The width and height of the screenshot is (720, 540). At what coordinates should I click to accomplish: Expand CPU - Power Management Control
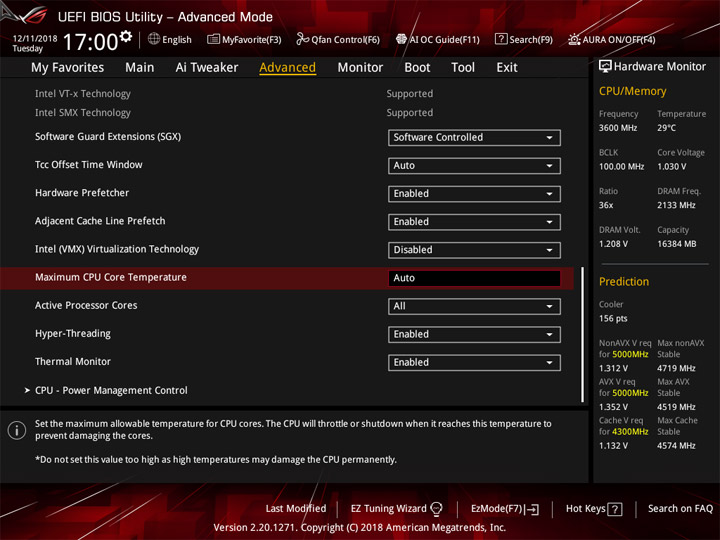tap(111, 390)
